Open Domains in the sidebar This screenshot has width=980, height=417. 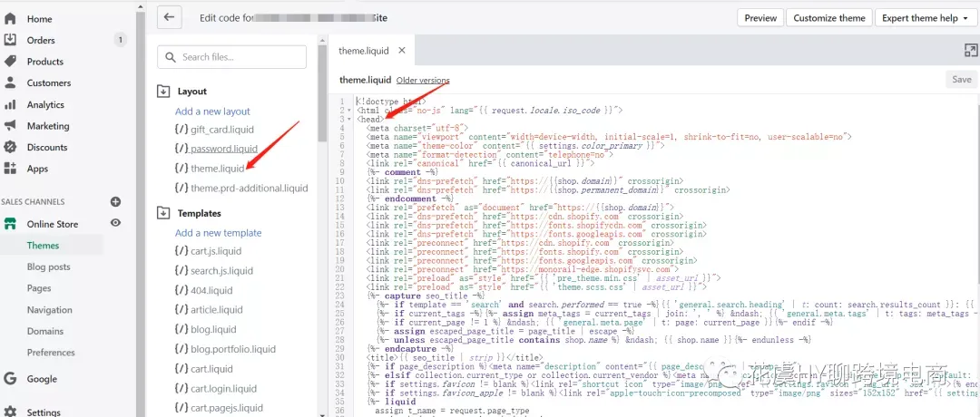[x=45, y=331]
